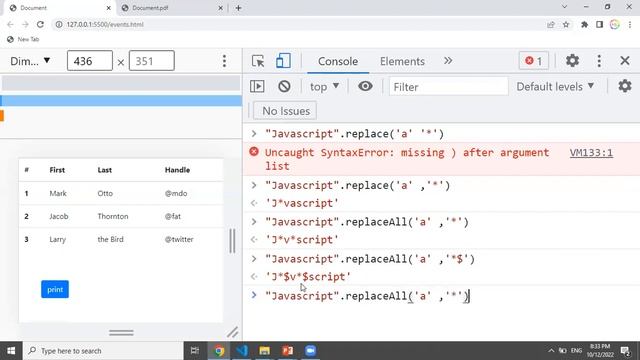Close the DevTools panel
The width and height of the screenshot is (640, 360).
[x=624, y=61]
